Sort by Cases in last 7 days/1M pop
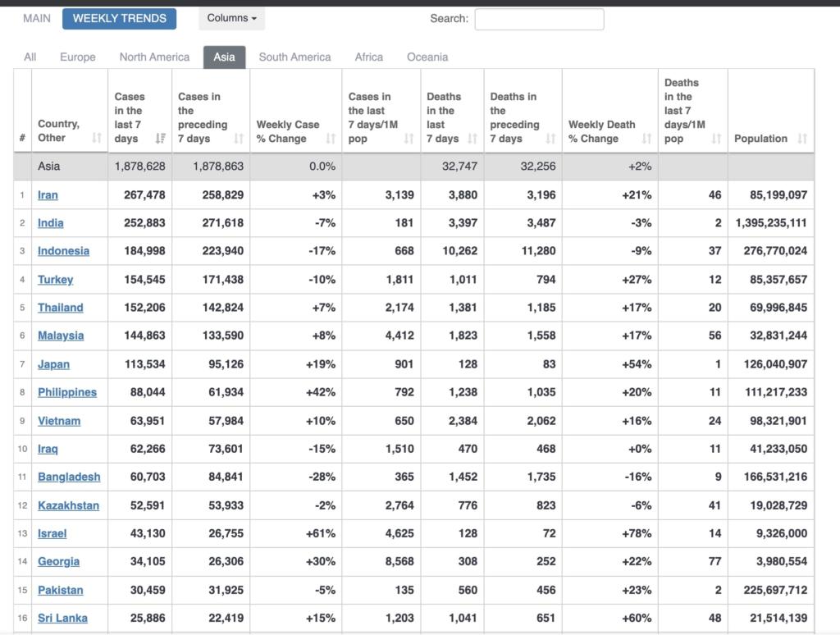Image resolution: width=840 pixels, height=635 pixels. (x=409, y=139)
